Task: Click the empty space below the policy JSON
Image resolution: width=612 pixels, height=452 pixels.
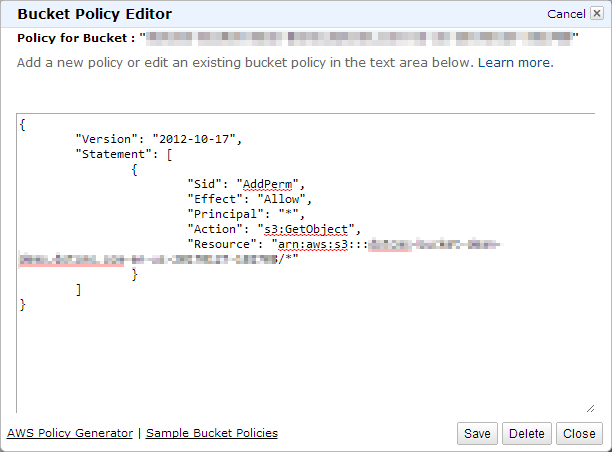Action: coord(300,360)
